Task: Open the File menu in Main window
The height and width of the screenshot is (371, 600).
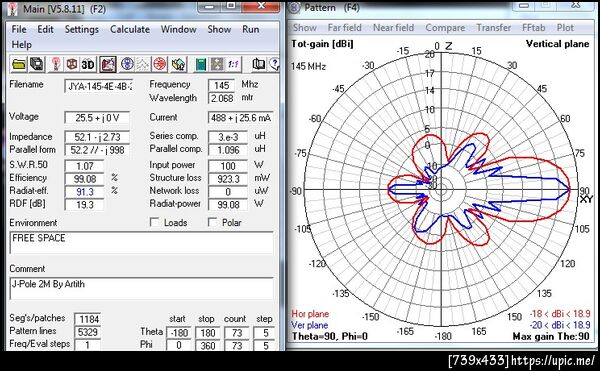Action: pos(19,29)
